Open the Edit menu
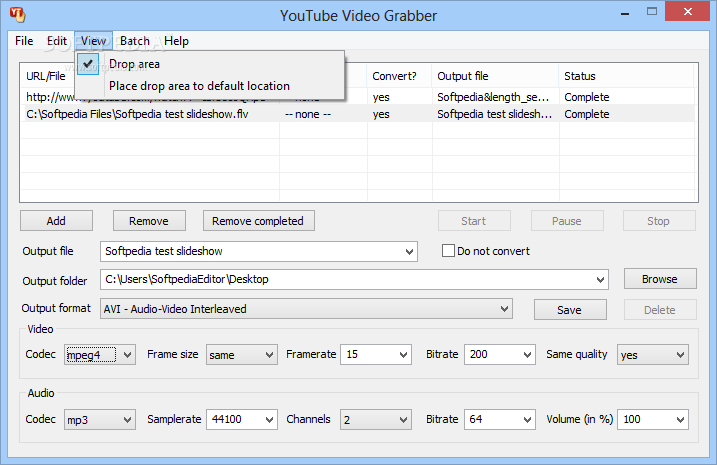The image size is (717, 465). click(x=57, y=41)
